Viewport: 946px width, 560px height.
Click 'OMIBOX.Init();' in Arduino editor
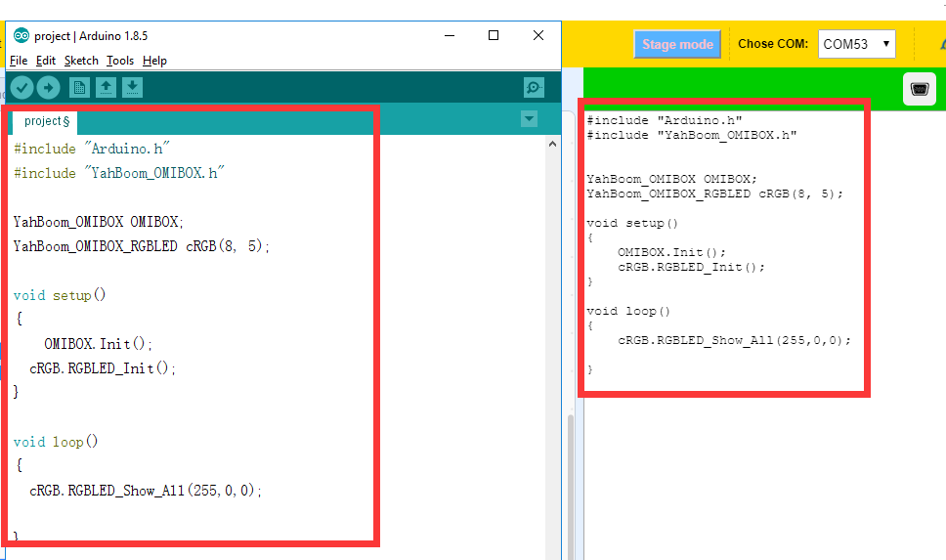click(99, 344)
